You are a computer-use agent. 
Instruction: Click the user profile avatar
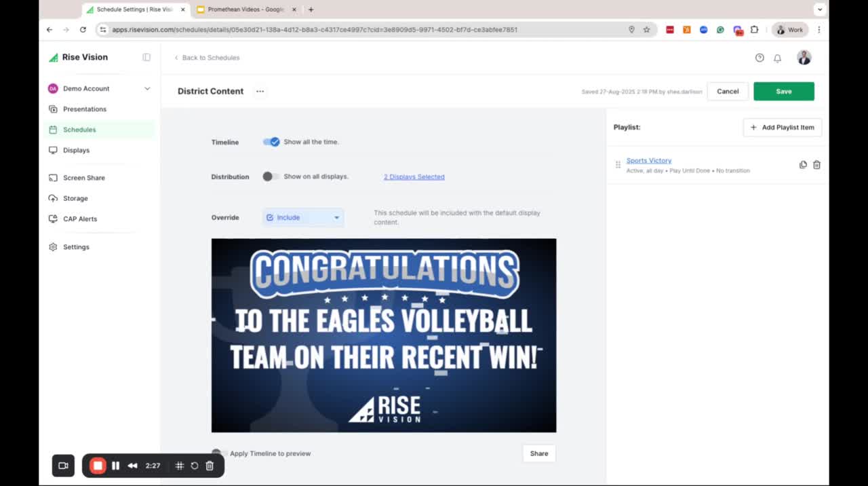[804, 58]
